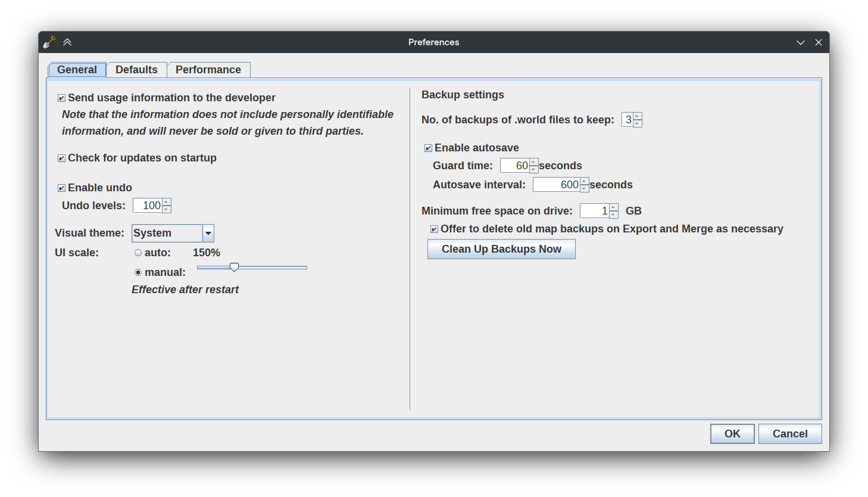Increase the minimum free space value

pyautogui.click(x=614, y=207)
